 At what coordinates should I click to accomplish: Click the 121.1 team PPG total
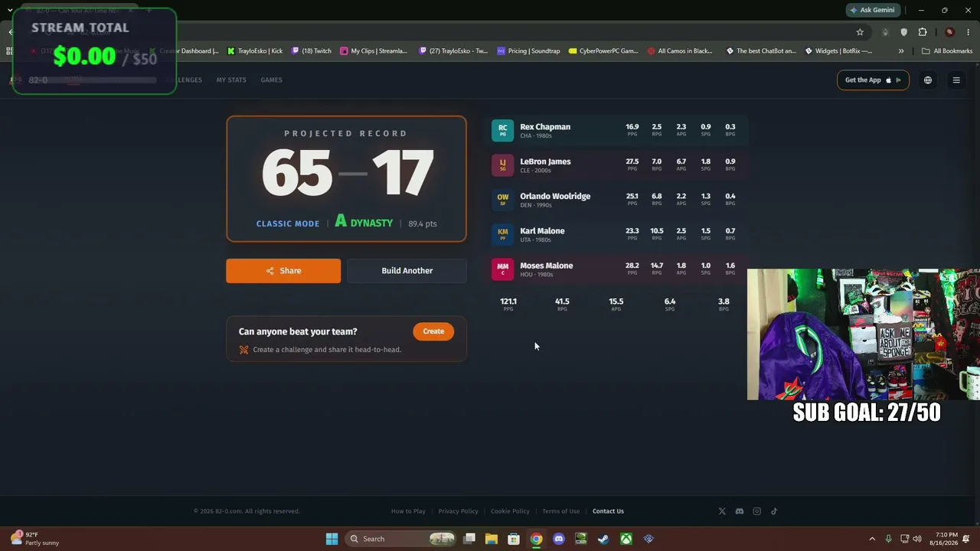point(508,302)
